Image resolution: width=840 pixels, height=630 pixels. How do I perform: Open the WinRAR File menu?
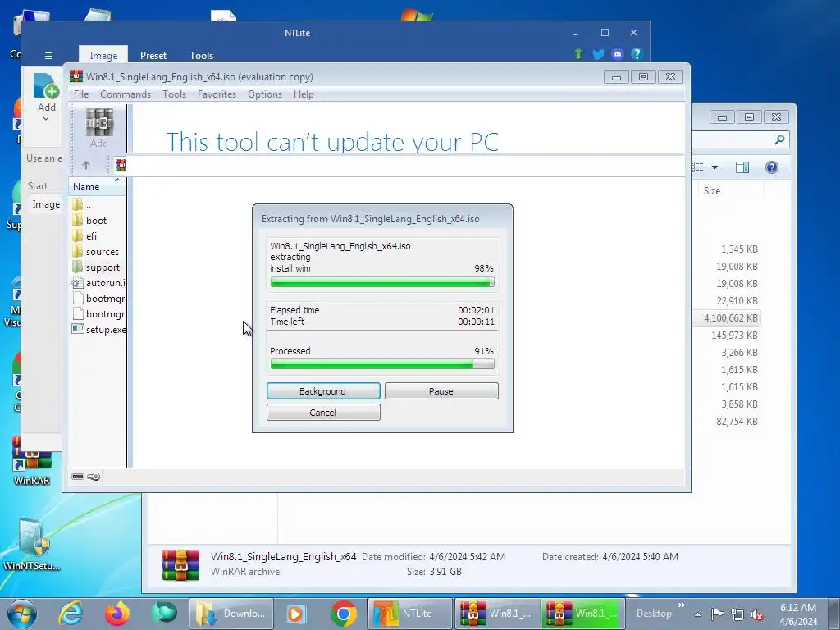[x=81, y=94]
